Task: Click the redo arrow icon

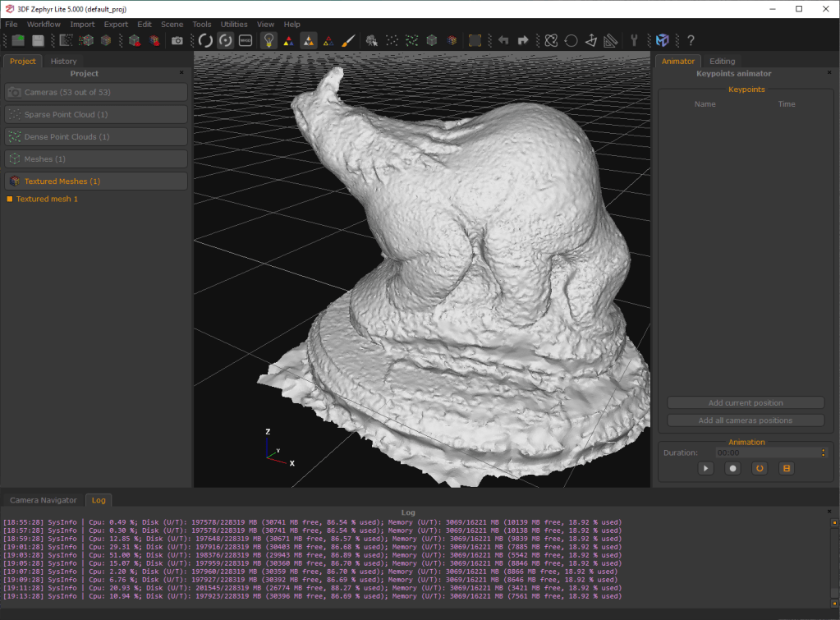Action: click(522, 40)
